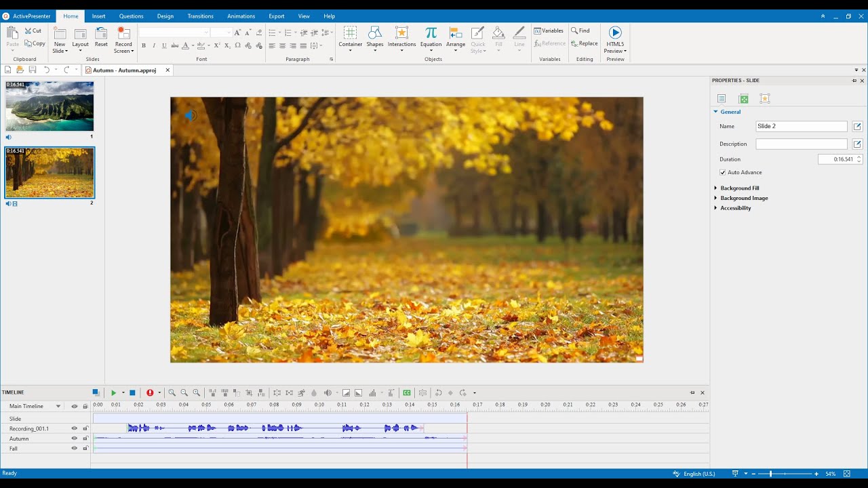Lock the Fall track
Viewport: 868px width, 488px height.
tap(85, 448)
